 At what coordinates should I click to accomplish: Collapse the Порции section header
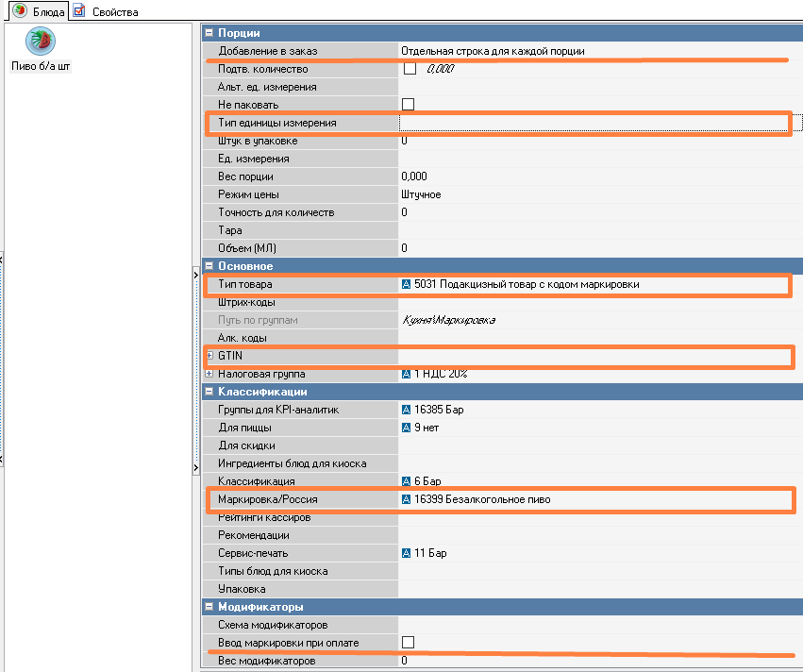209,33
